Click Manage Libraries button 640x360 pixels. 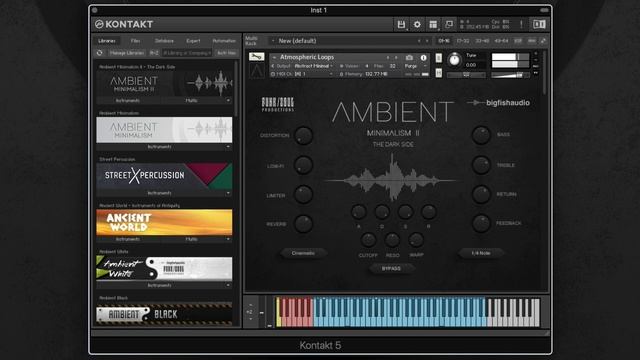pos(127,53)
